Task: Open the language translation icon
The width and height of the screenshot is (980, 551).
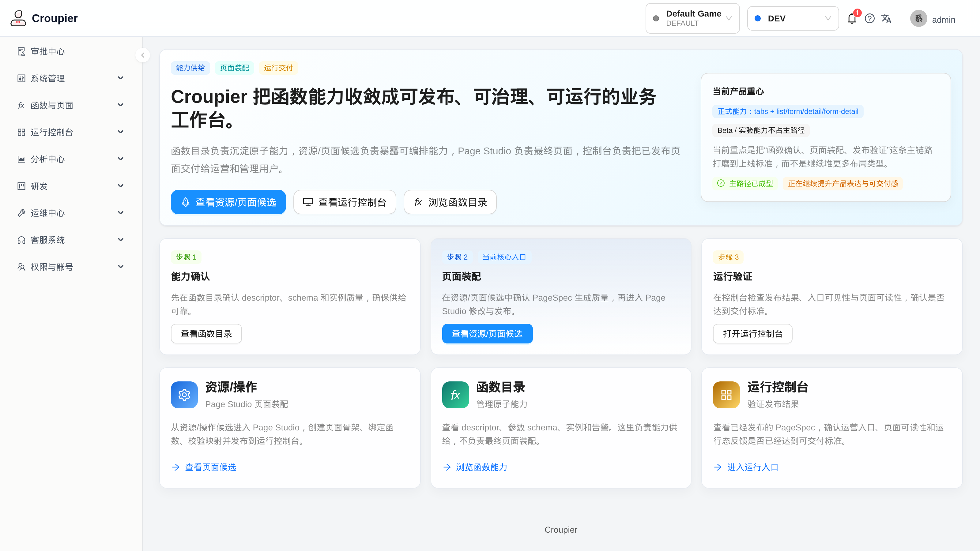Action: 886,18
